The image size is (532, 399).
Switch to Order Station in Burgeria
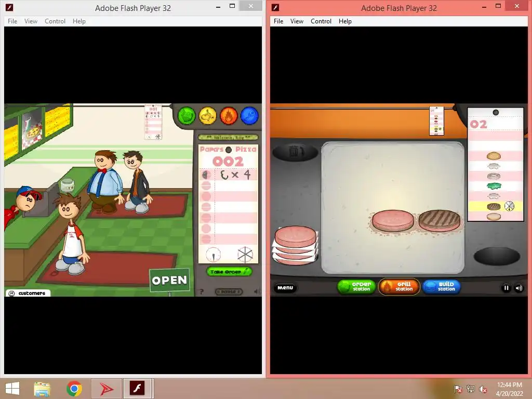tap(356, 287)
